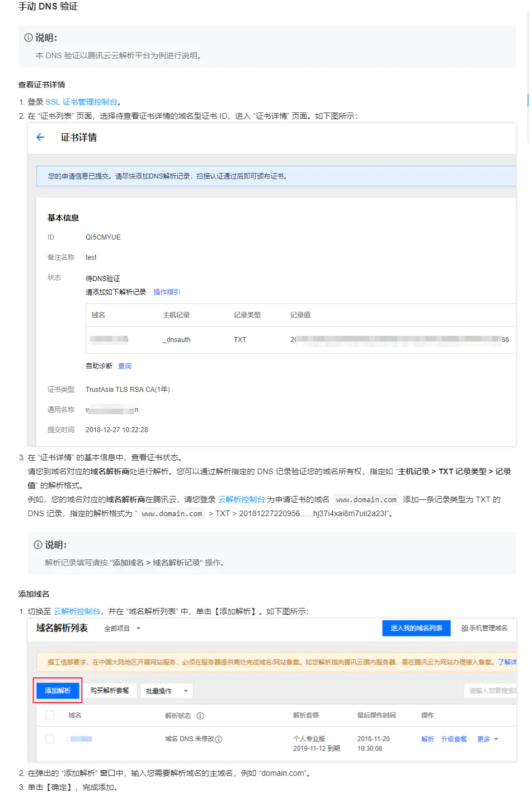Click the blurred domain name in the list row

click(x=81, y=739)
